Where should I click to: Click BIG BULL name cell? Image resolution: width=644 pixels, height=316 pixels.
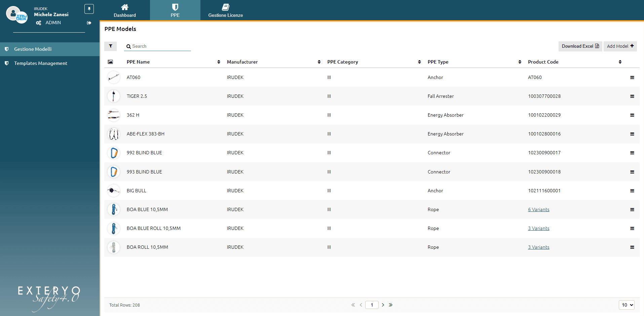click(x=137, y=191)
